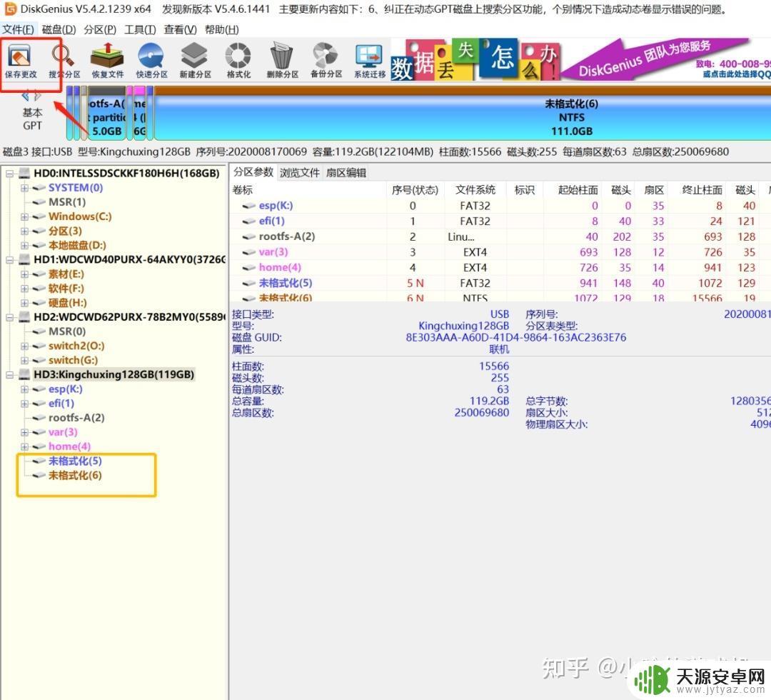Screen dimensions: 771x700
Task: Switch to the 浏览文件 tab
Action: (x=299, y=173)
